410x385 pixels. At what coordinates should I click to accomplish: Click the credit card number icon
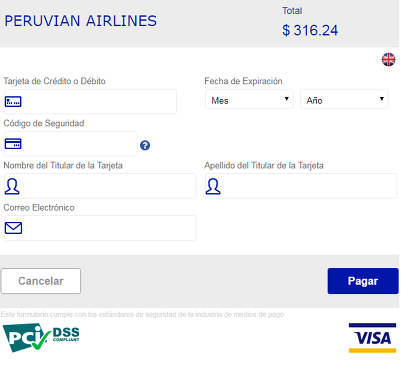pyautogui.click(x=13, y=101)
